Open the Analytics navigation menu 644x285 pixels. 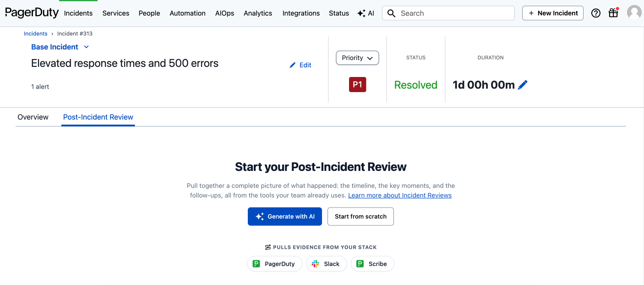click(258, 13)
